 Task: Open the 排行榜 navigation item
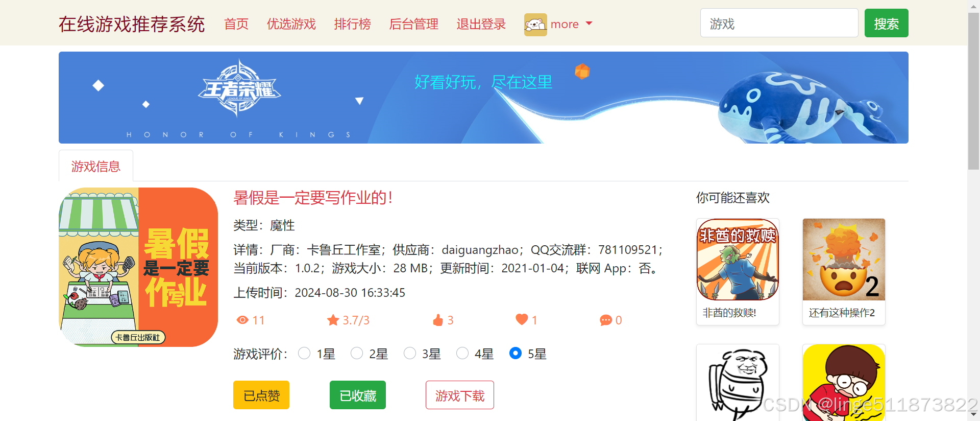tap(353, 24)
